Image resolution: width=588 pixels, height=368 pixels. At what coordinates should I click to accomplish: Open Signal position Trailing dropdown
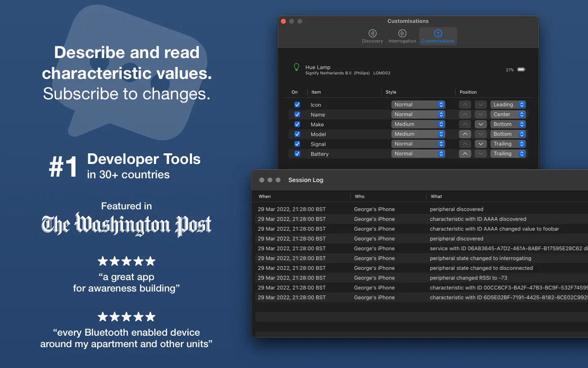508,144
